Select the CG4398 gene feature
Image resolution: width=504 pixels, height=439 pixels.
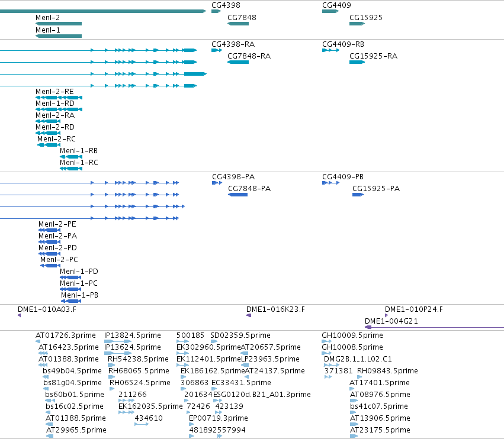pos(216,11)
